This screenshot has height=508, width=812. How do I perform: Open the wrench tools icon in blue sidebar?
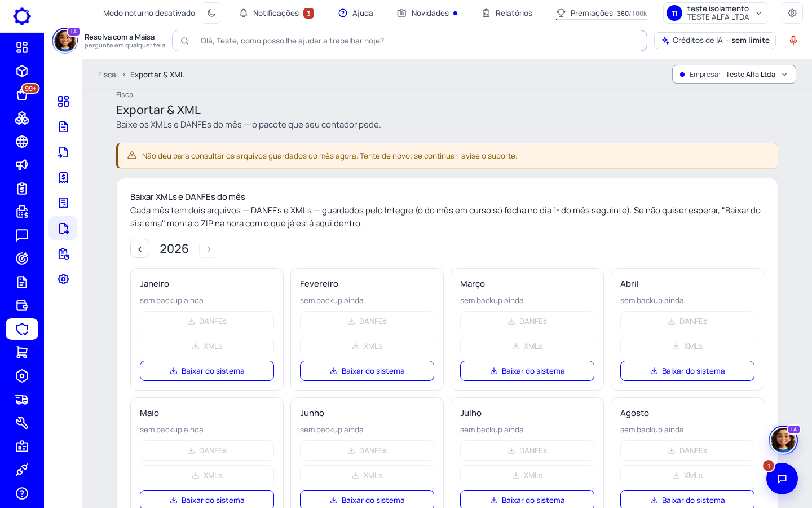click(x=22, y=423)
